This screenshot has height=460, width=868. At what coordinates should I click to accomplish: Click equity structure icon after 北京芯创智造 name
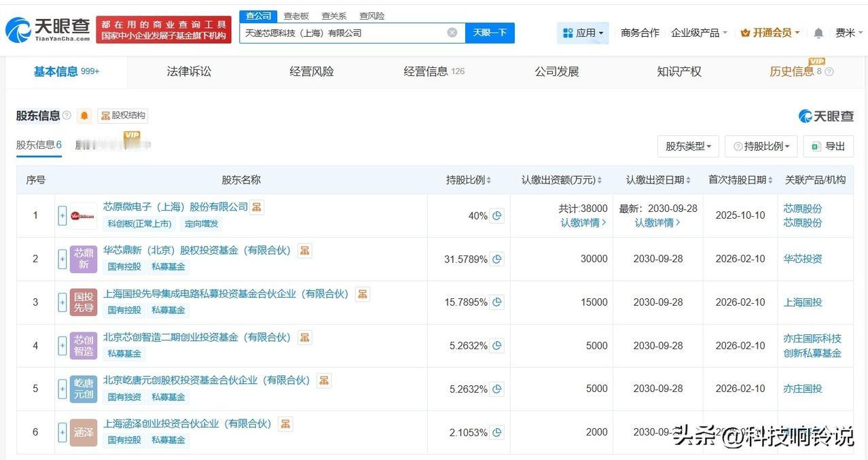tap(305, 337)
